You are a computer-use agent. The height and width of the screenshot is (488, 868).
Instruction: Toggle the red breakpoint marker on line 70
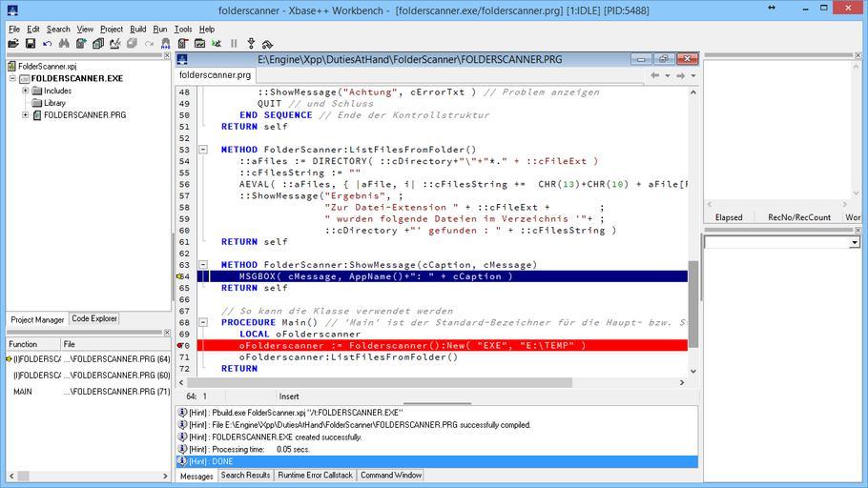[x=180, y=346]
